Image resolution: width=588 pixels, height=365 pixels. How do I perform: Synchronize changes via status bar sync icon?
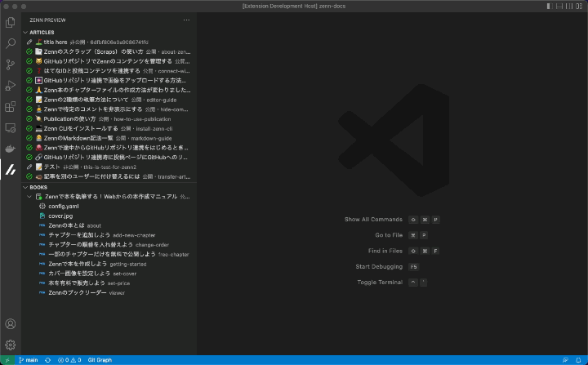[x=47, y=360]
